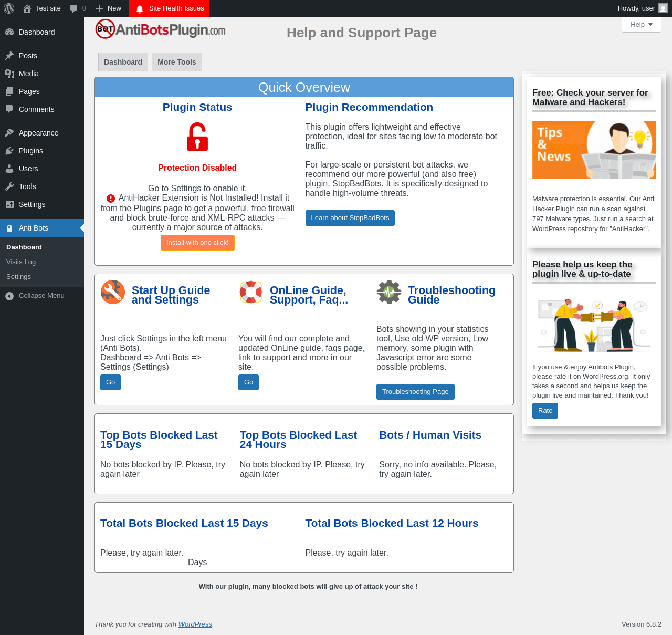Click the AntiBotsPlugin.com logo
The image size is (672, 635).
[x=161, y=29]
